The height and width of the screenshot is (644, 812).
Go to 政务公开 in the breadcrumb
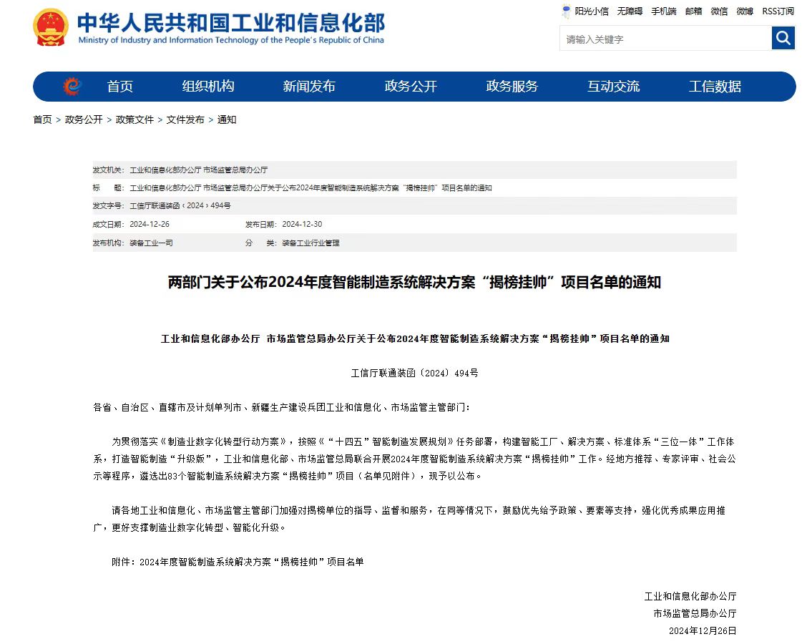coord(84,119)
